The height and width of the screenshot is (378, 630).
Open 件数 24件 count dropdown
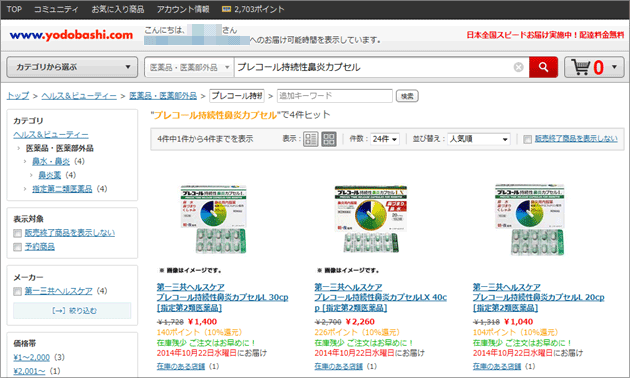coord(385,139)
